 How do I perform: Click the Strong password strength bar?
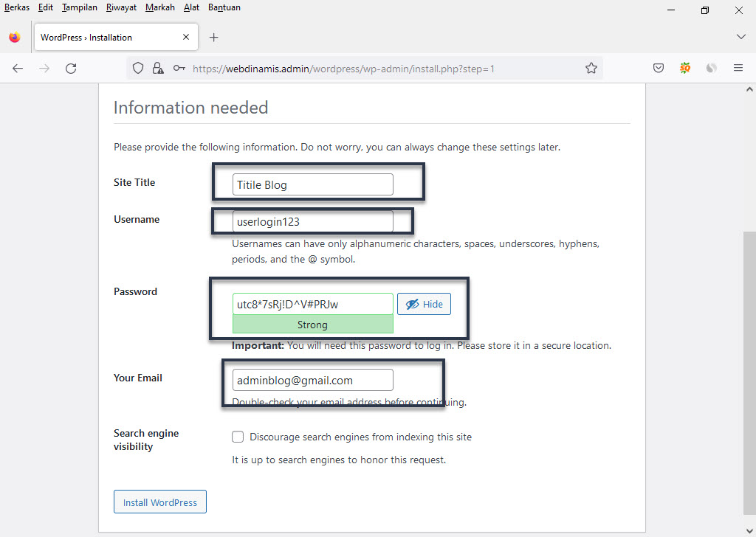coord(312,325)
